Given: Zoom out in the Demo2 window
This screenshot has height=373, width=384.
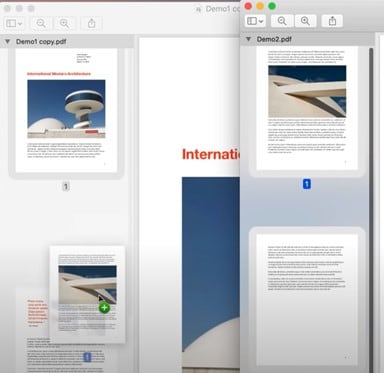Looking at the screenshot, I should coord(282,21).
